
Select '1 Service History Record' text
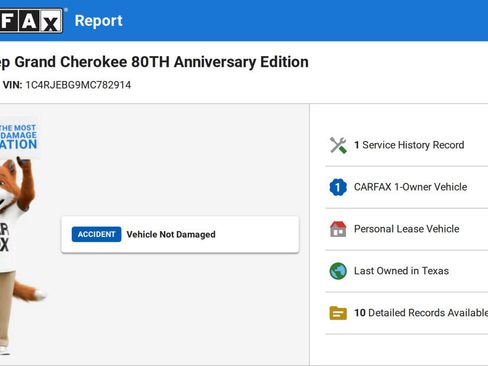point(409,145)
